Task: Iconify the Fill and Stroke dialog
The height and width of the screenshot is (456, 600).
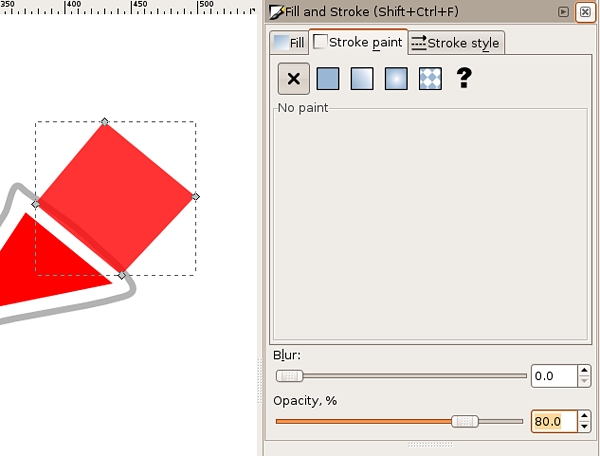Action: pyautogui.click(x=564, y=12)
